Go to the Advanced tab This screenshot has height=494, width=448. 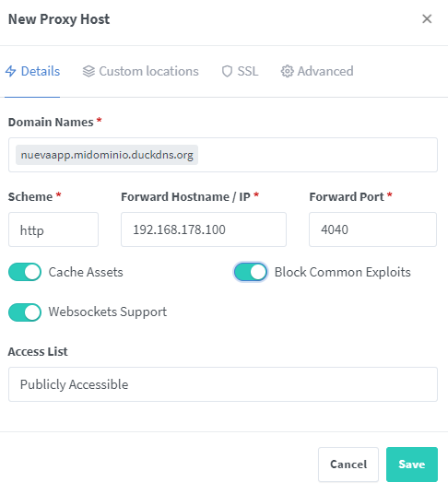(317, 71)
